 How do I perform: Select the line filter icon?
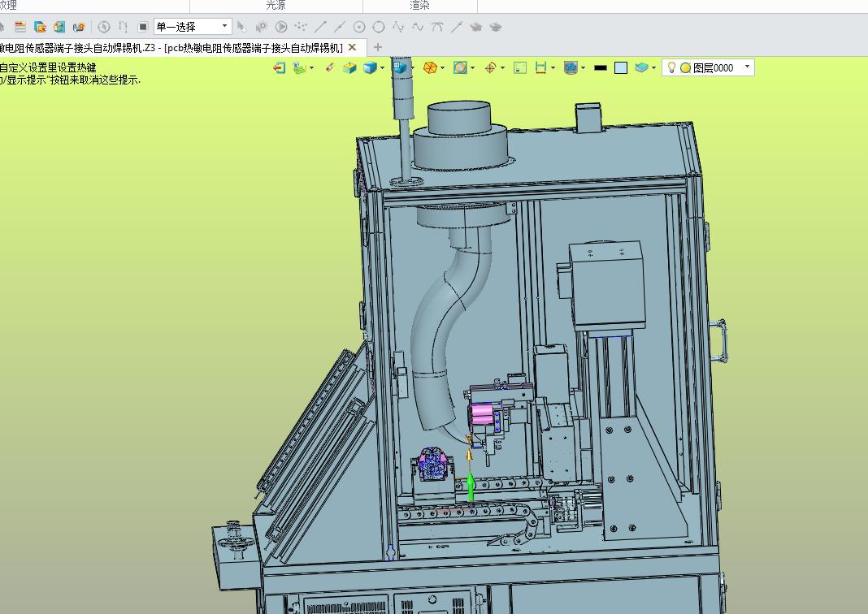point(320,27)
